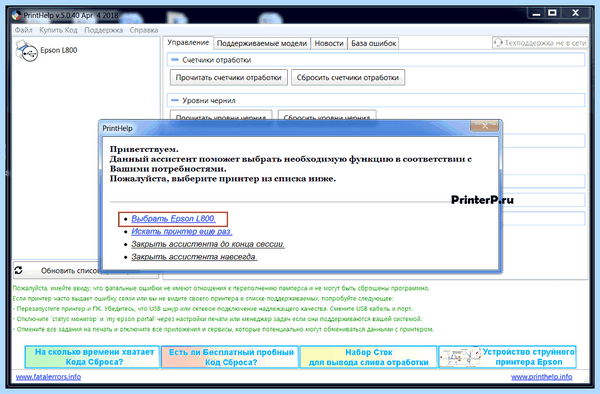The image size is (600, 394).
Task: Open the Файл menu
Action: tap(23, 30)
